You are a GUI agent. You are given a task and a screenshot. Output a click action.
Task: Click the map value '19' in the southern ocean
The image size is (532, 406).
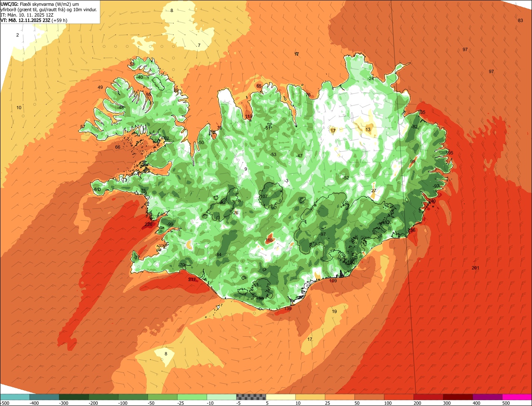(x=335, y=311)
